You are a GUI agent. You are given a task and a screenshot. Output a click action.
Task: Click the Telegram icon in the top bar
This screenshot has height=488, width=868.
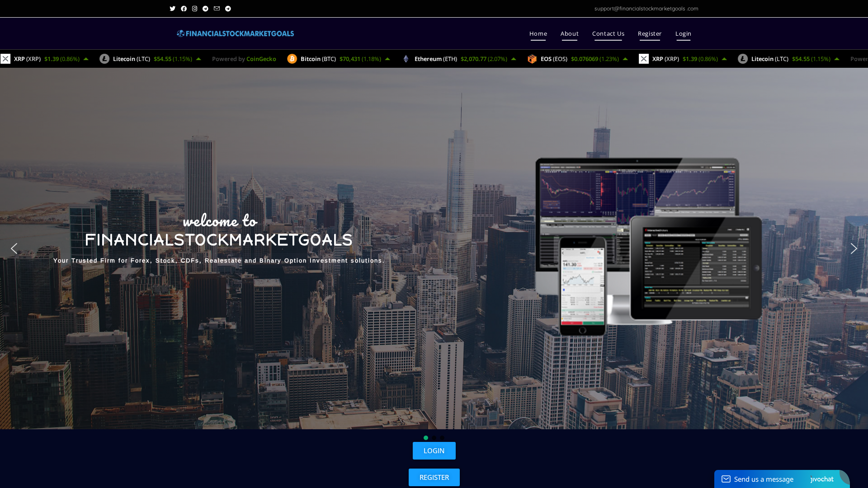tap(206, 9)
